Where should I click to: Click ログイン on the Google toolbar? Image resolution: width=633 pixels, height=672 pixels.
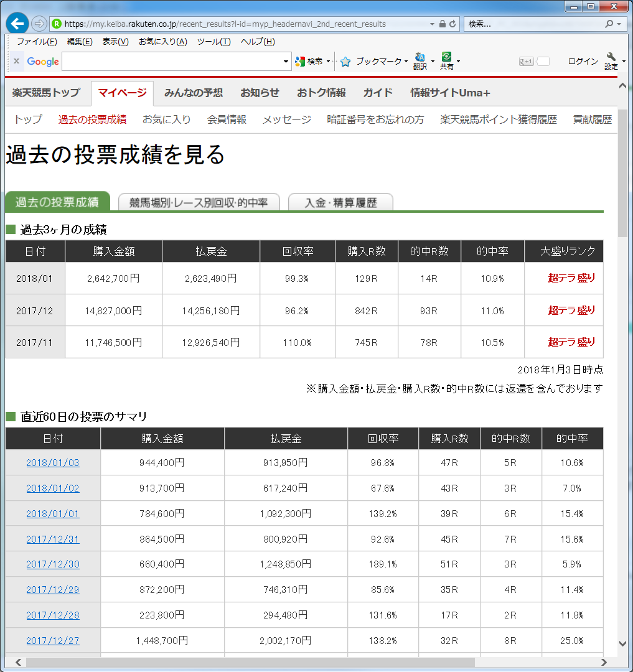(583, 61)
